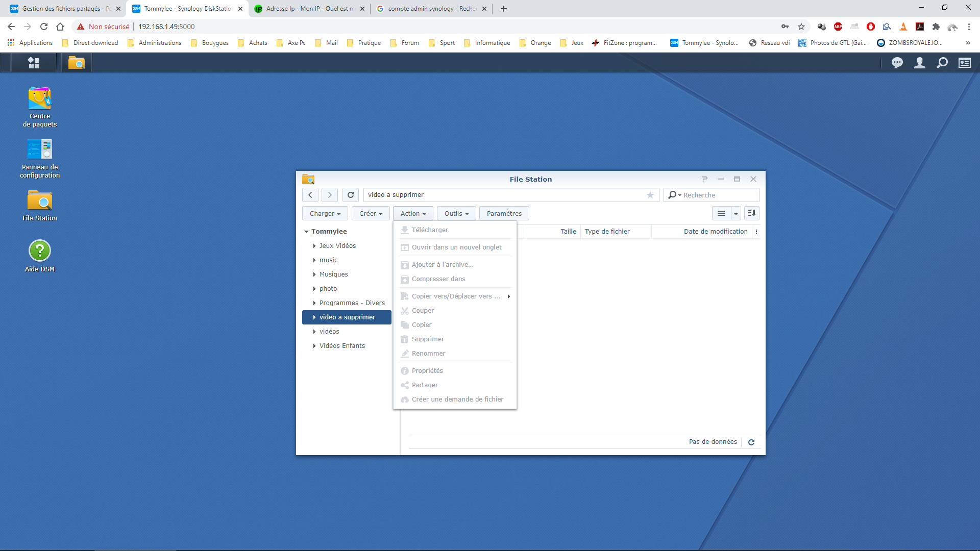Collapse the Tommylee tree root
980x551 pixels.
click(306, 232)
